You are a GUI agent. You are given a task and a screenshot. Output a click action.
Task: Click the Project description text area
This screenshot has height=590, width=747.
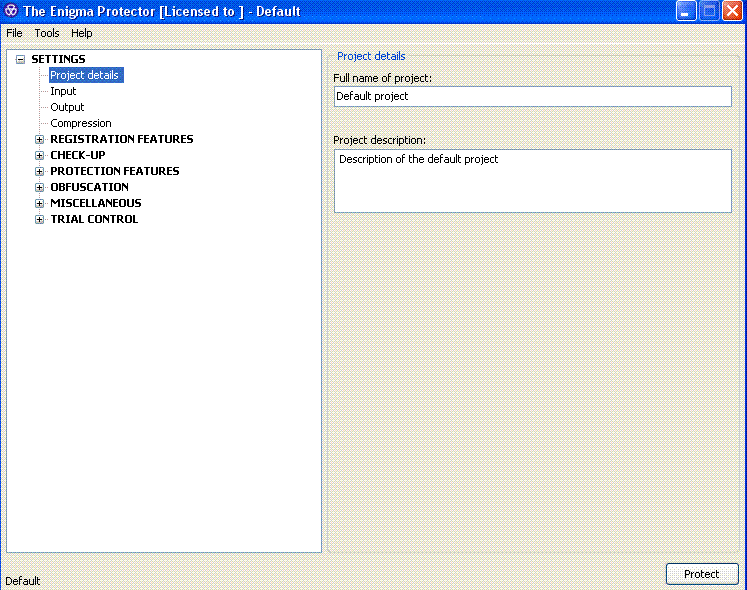tap(533, 181)
